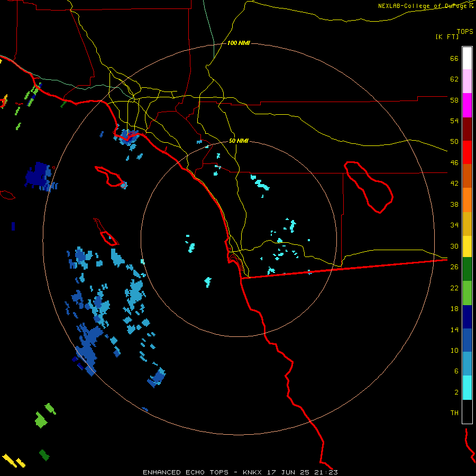Click the dark maroon legend swatch
476x476 pixels.
tap(467, 129)
